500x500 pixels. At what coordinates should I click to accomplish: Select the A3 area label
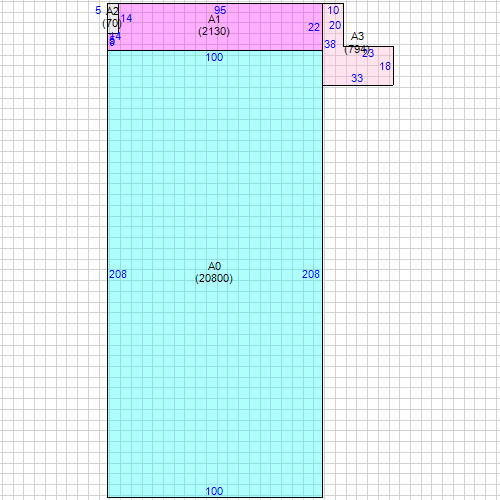pos(357,36)
